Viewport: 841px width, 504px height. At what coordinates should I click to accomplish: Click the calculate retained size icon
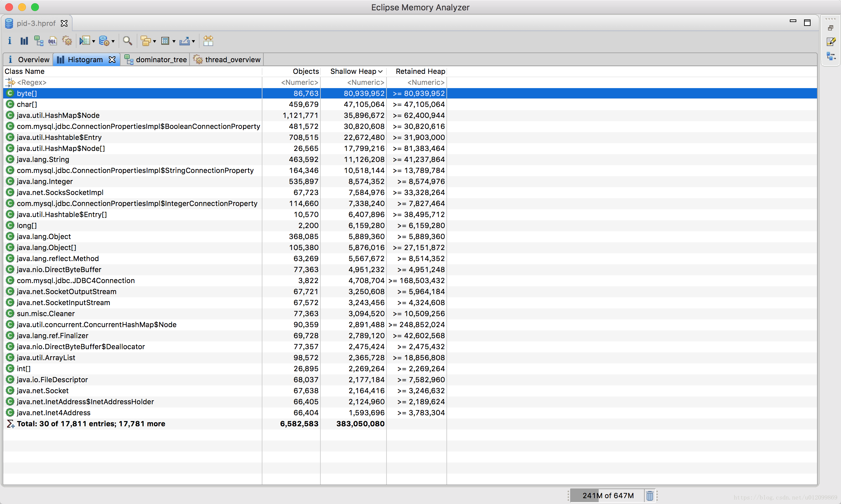pyautogui.click(x=165, y=41)
